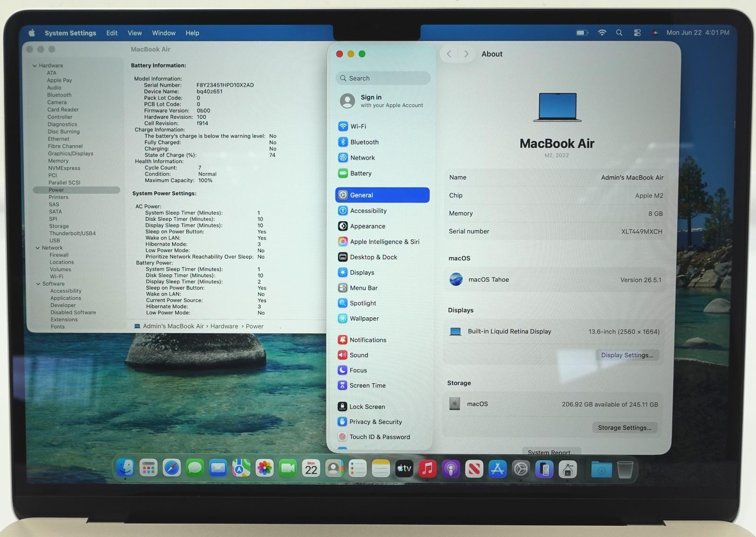Select Disabled Software in System Information
756x537 pixels.
(73, 313)
